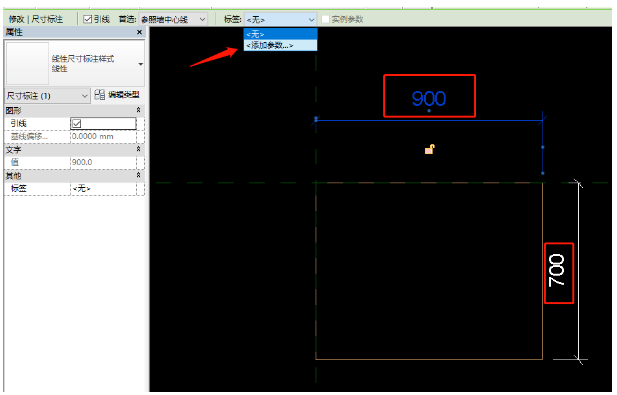
Task: Click 编辑类型 icon
Action: 100,94
